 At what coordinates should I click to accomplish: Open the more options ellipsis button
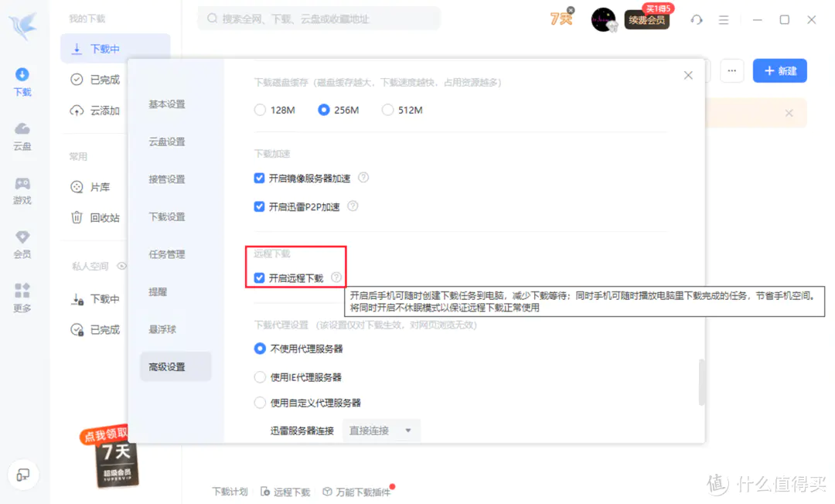[731, 71]
